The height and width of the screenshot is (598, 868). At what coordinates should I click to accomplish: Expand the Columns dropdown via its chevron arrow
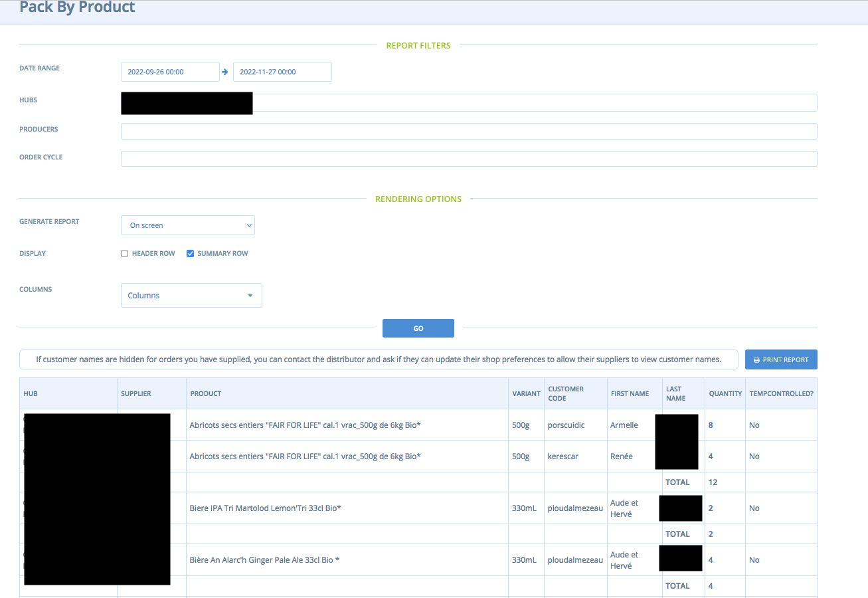[x=250, y=295]
